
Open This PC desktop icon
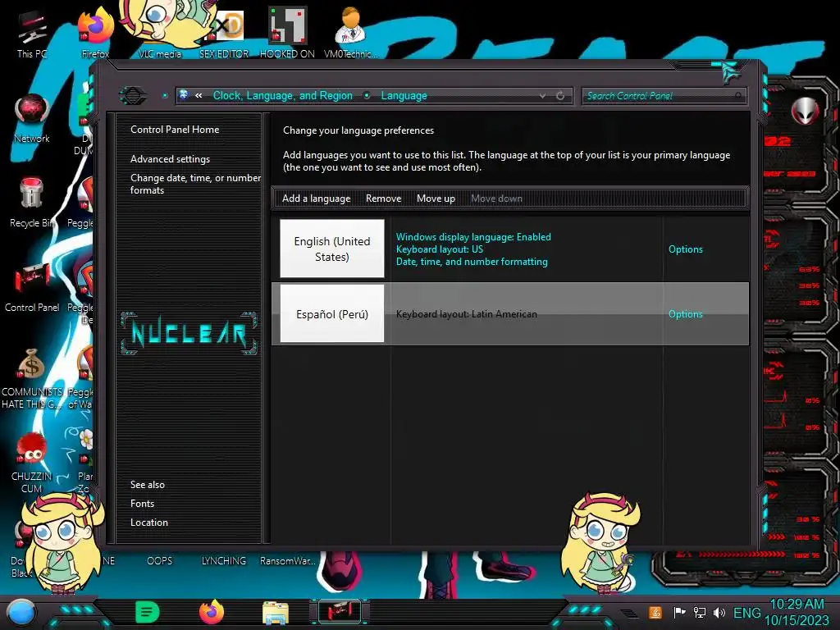point(31,32)
